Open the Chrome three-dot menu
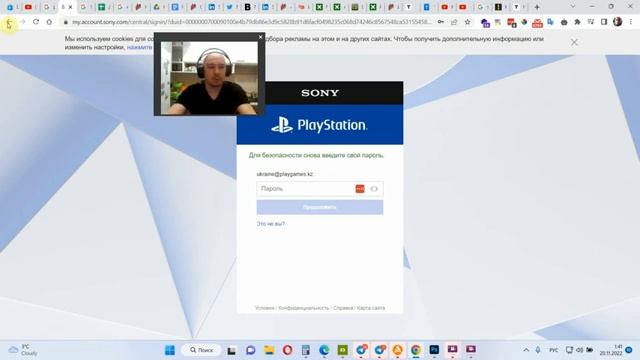Image resolution: width=640 pixels, height=360 pixels. (631, 22)
